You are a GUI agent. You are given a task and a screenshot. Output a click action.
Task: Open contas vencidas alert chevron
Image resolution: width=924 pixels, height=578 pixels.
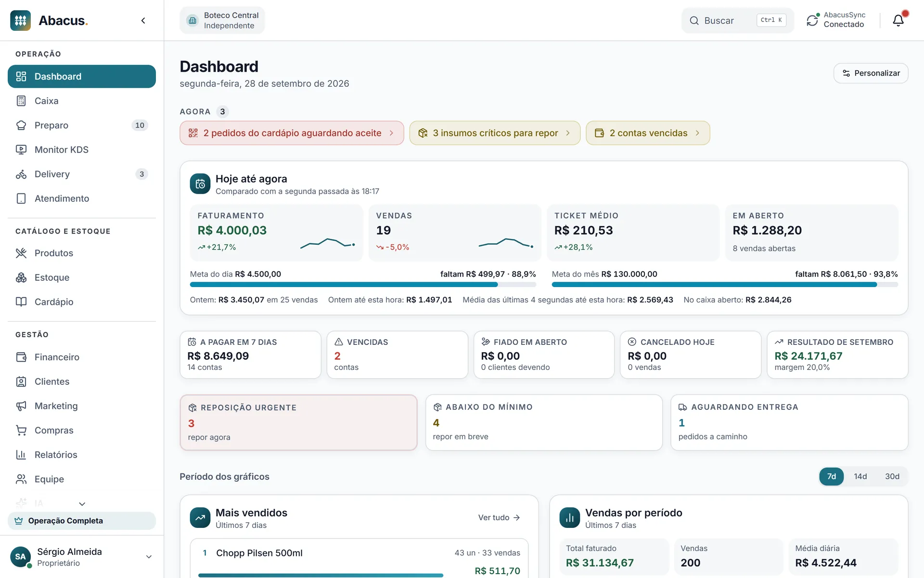point(697,133)
